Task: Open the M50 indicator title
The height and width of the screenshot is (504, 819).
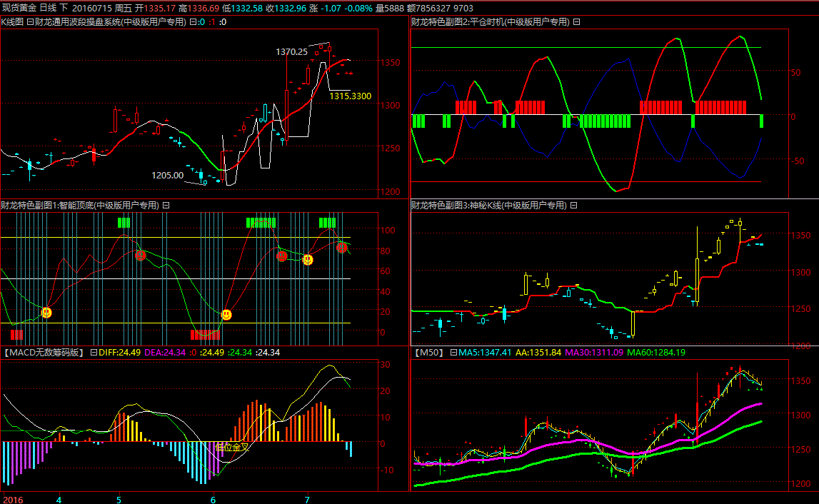Action: tap(428, 353)
